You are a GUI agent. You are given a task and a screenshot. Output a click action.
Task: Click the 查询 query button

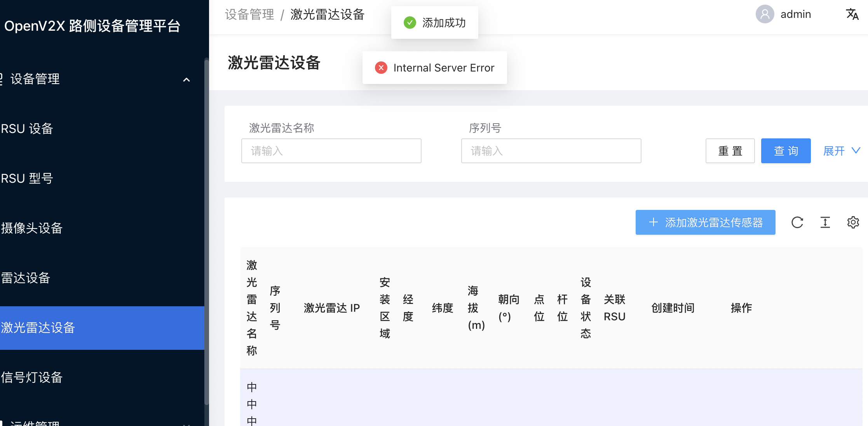pos(786,151)
